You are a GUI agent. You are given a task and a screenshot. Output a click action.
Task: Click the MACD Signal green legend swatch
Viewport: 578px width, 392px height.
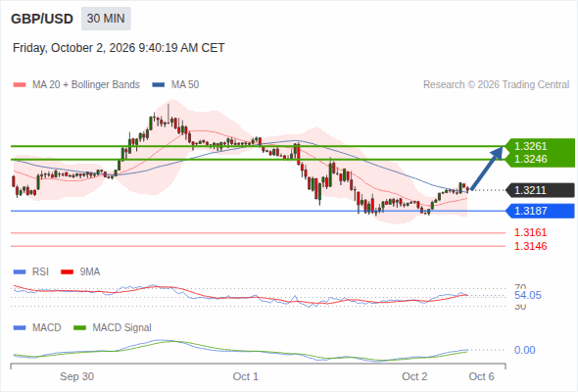[x=79, y=328]
